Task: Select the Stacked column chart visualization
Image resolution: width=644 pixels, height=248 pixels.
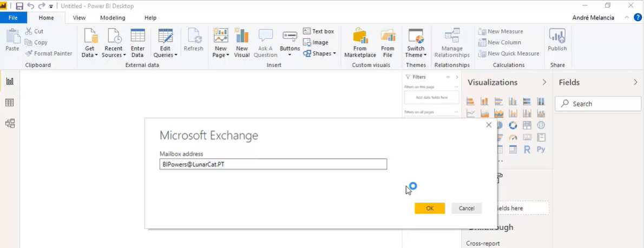Action: pyautogui.click(x=485, y=101)
